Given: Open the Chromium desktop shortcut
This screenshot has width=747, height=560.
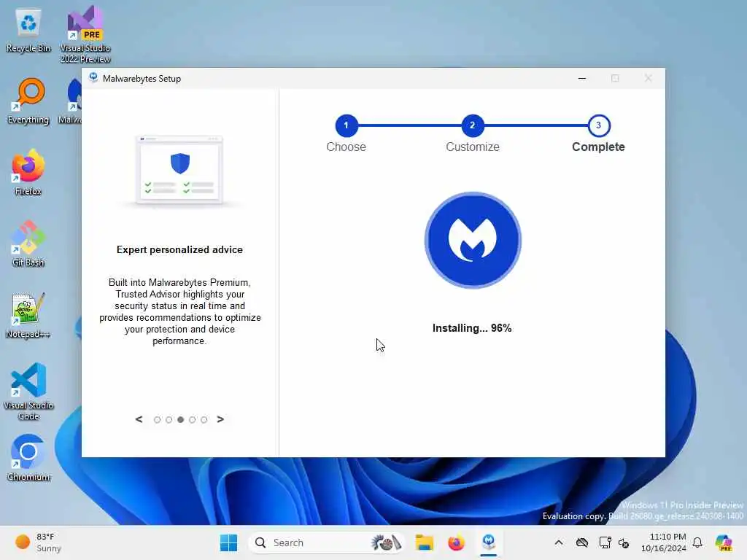Looking at the screenshot, I should click(x=28, y=458).
